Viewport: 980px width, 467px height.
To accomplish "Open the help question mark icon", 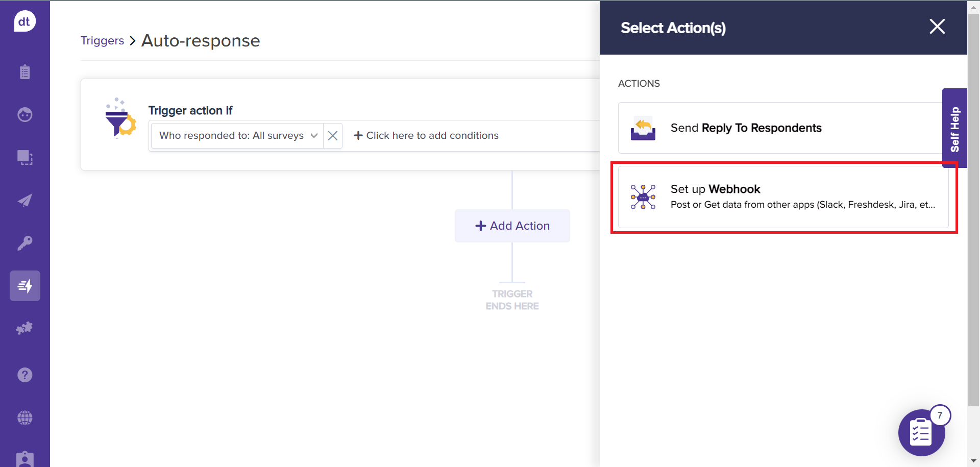I will 24,375.
